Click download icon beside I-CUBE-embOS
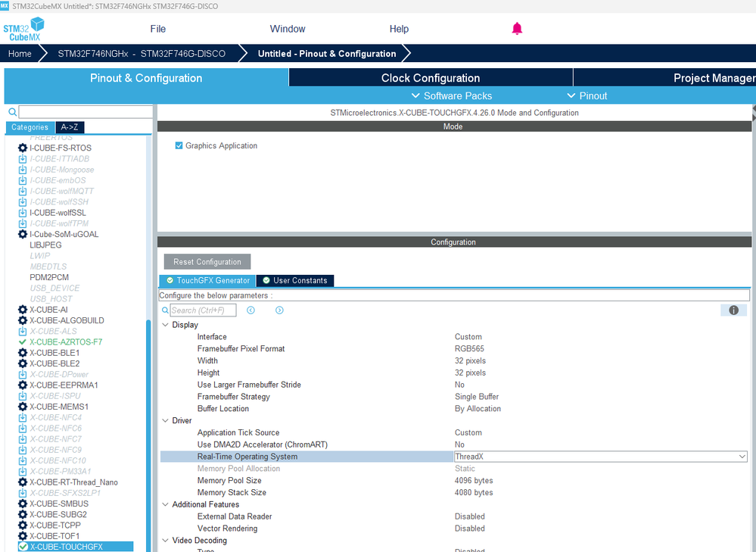Screen dimensions: 756x552 pos(23,180)
